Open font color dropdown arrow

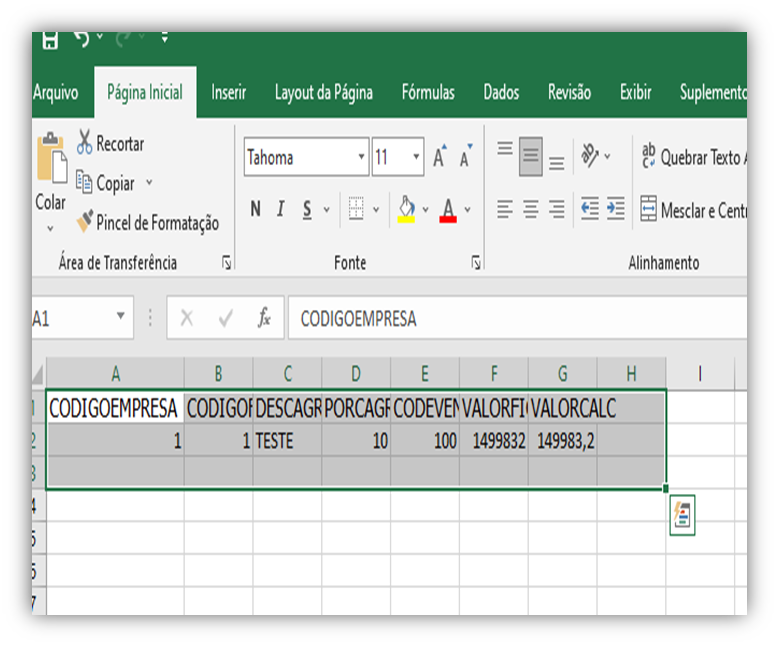(x=467, y=210)
